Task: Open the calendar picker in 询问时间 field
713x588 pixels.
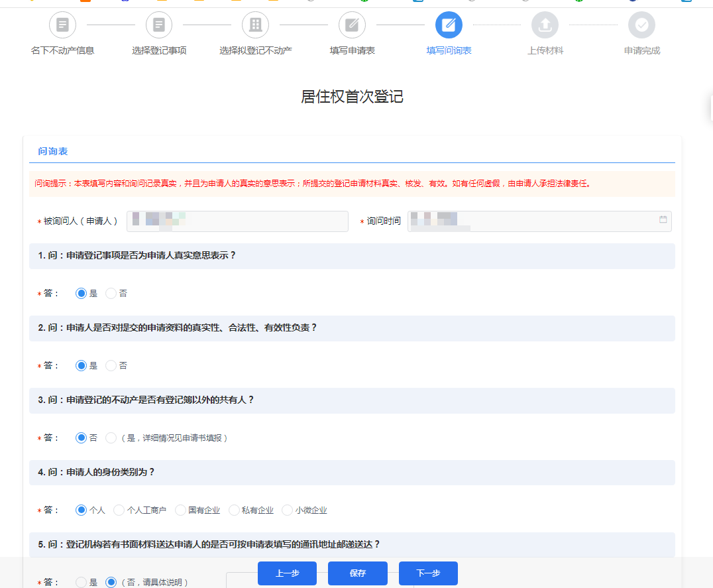Action: [663, 221]
